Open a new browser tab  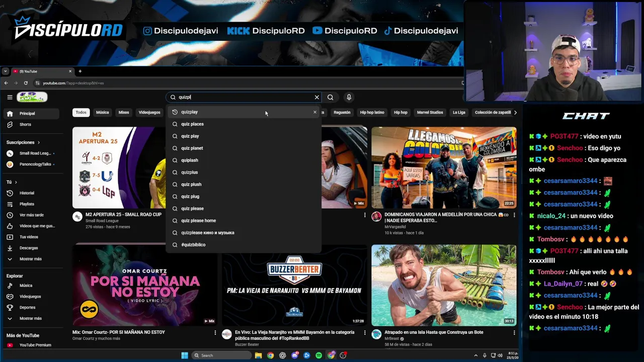pyautogui.click(x=80, y=71)
